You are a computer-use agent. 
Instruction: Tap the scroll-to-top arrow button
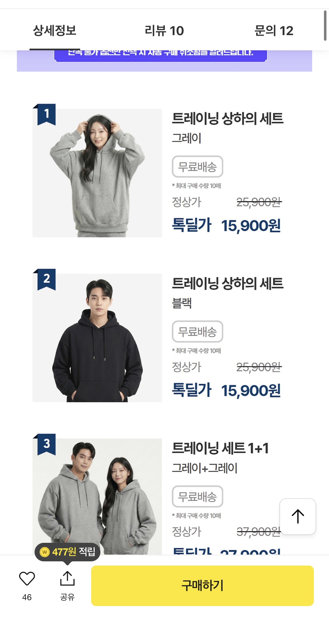(x=298, y=517)
